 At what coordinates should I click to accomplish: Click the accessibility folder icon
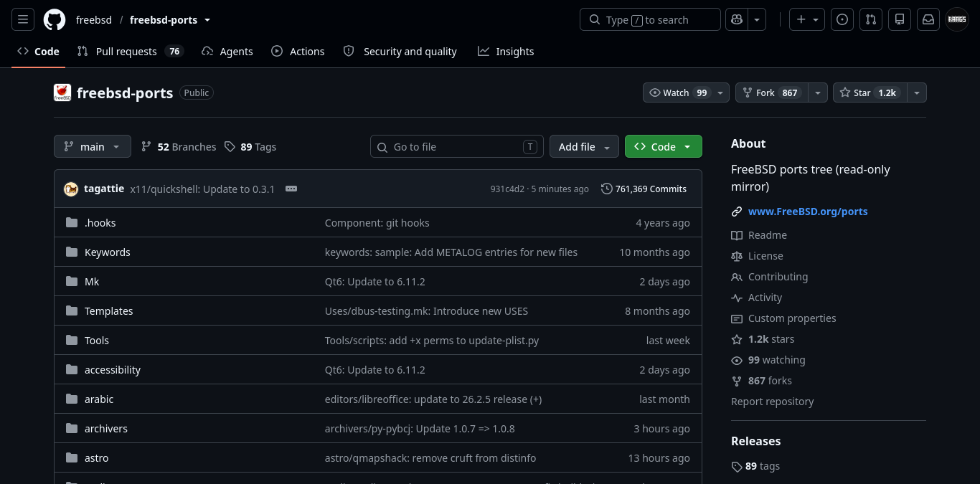(72, 369)
